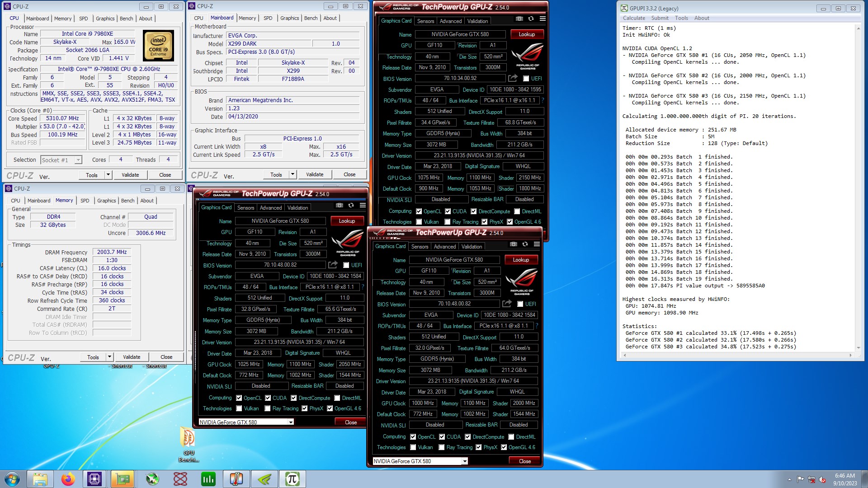
Task: Launch Firefox from the taskbar
Action: tap(68, 479)
